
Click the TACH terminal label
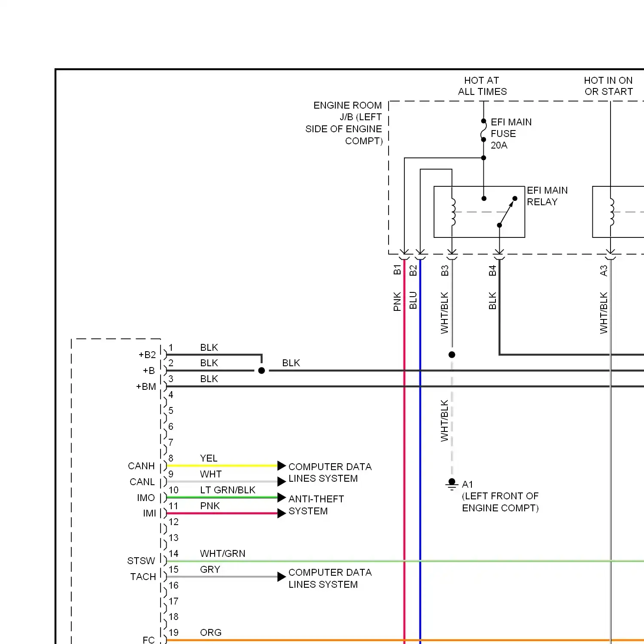143,577
